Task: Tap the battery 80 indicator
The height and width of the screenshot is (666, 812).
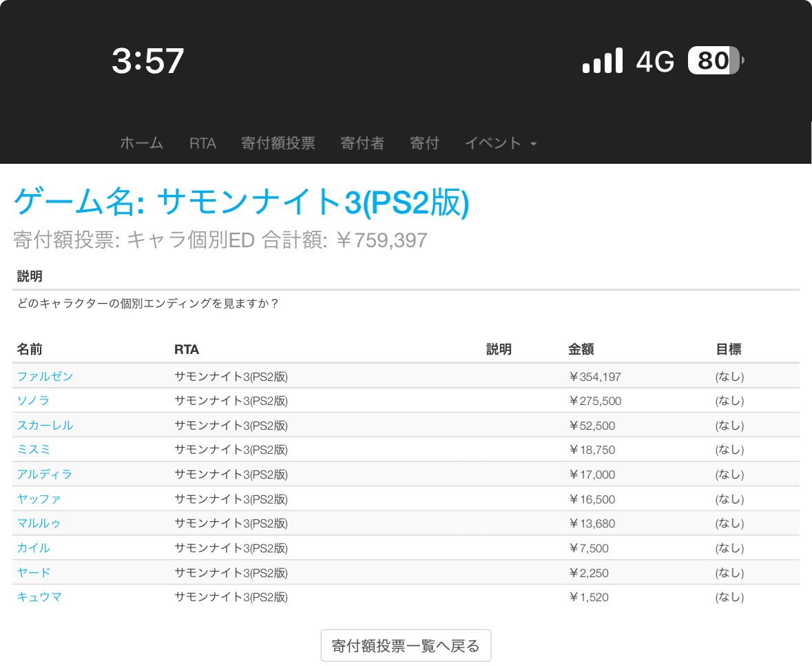Action: [x=716, y=61]
